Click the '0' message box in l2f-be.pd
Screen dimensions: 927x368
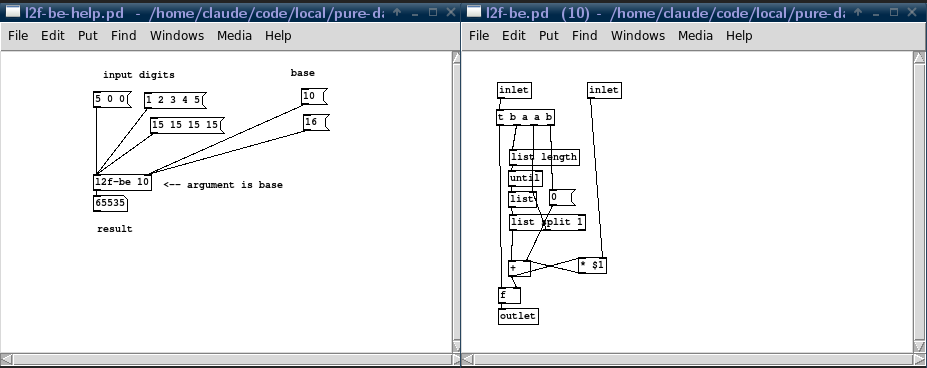(562, 198)
